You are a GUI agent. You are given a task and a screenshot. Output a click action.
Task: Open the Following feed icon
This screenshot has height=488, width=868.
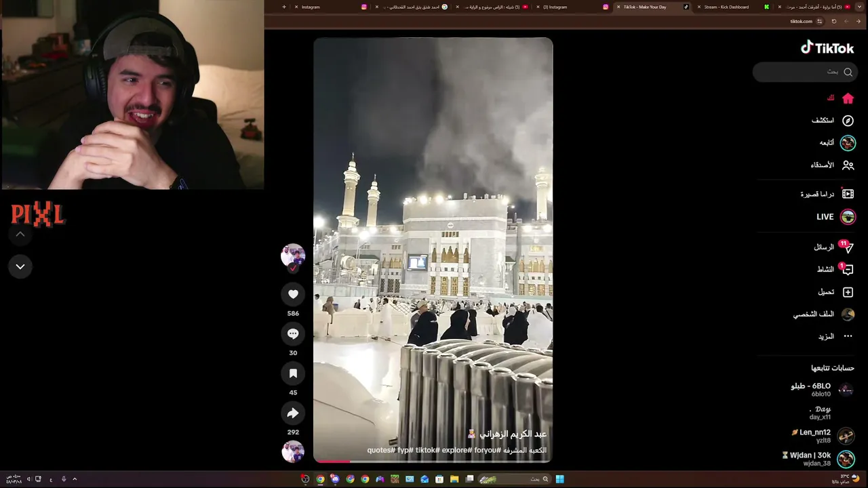tap(848, 143)
